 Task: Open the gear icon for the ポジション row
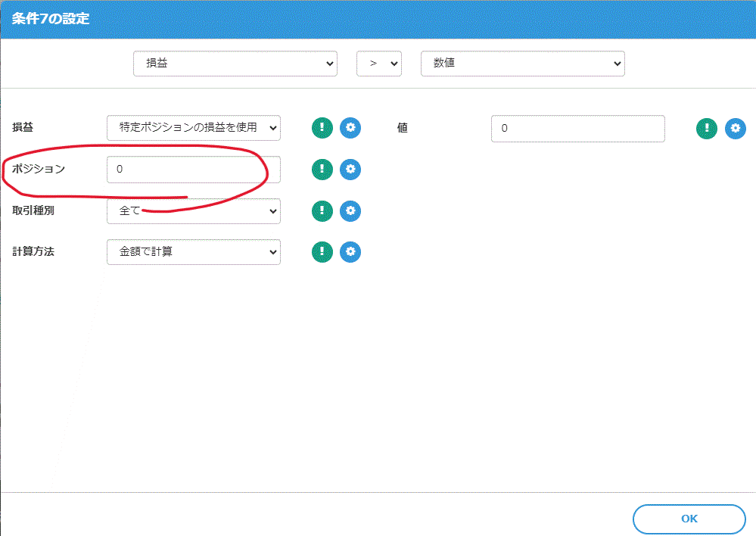(x=350, y=170)
